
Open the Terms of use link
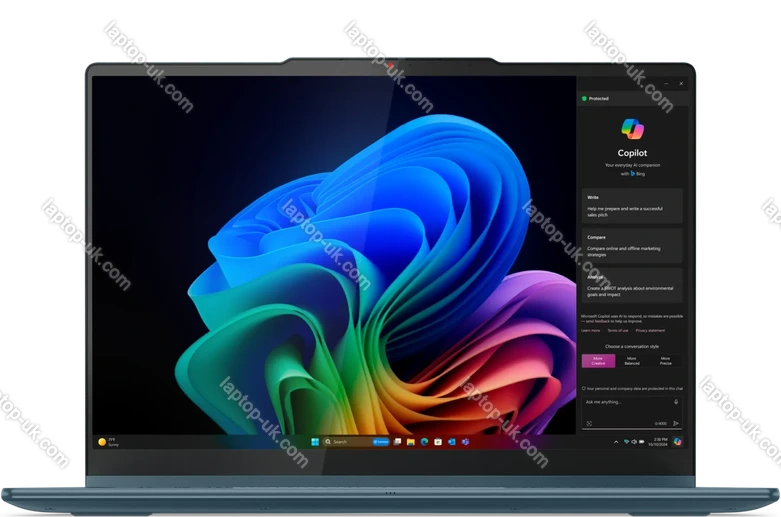(618, 330)
